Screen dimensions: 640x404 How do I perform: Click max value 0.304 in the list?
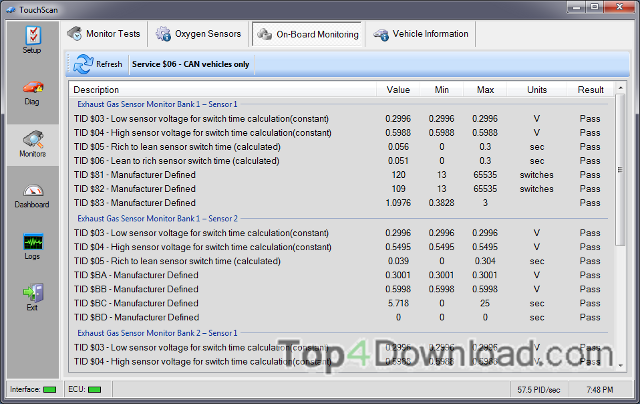click(x=485, y=261)
